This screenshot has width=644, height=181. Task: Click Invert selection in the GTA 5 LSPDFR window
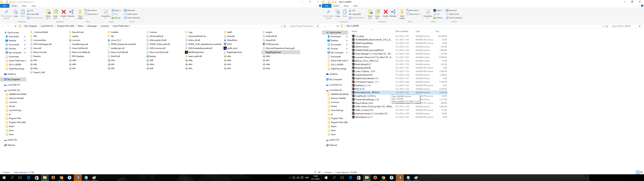click(455, 18)
